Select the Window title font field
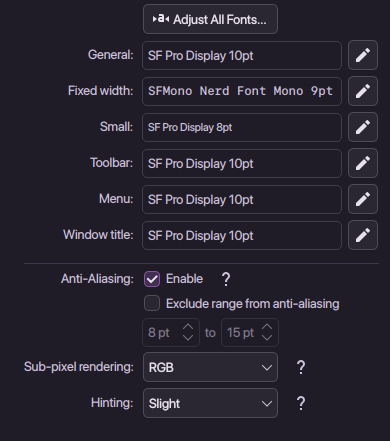This screenshot has height=441, width=390. tap(242, 235)
